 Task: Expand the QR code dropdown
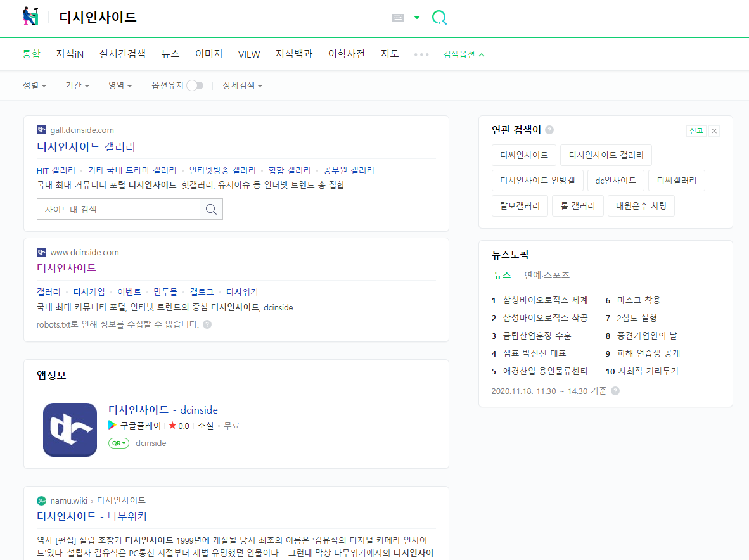[x=119, y=443]
